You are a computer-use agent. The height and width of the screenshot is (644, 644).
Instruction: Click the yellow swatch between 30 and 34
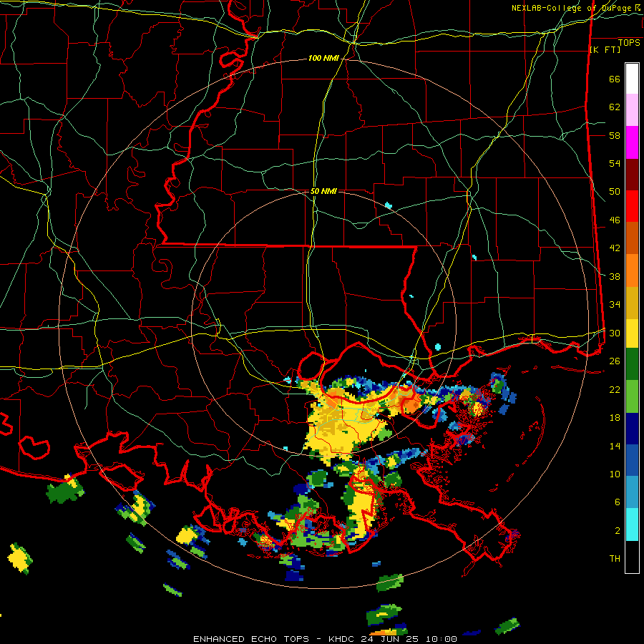pyautogui.click(x=632, y=333)
